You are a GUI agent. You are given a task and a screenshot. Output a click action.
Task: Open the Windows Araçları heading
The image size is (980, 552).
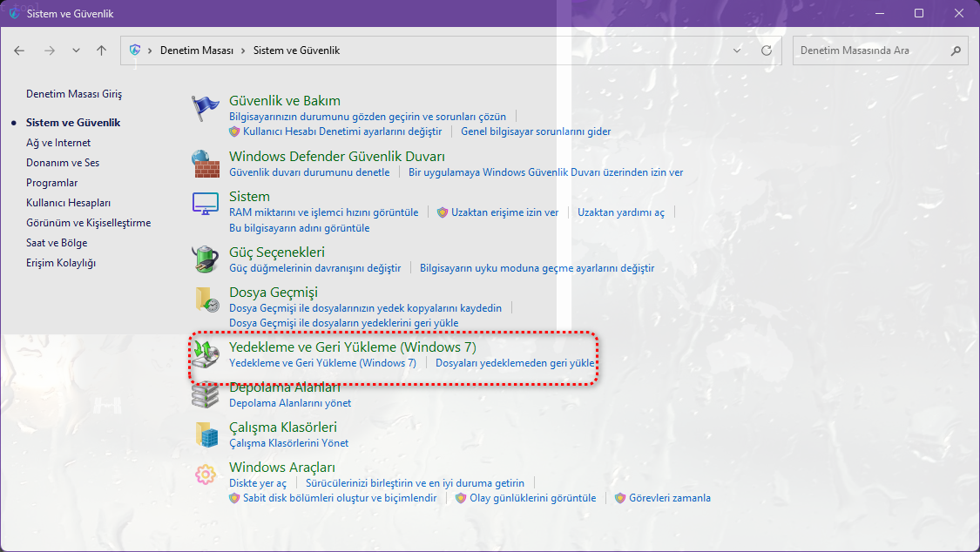click(282, 467)
